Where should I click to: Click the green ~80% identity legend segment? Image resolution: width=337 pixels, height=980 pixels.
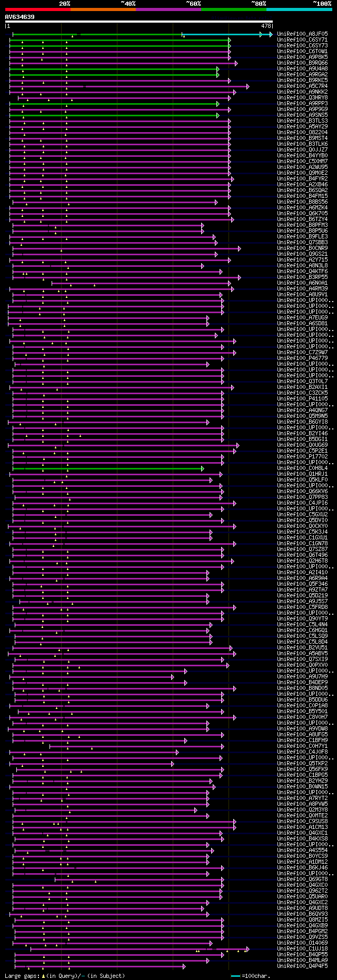click(234, 9)
